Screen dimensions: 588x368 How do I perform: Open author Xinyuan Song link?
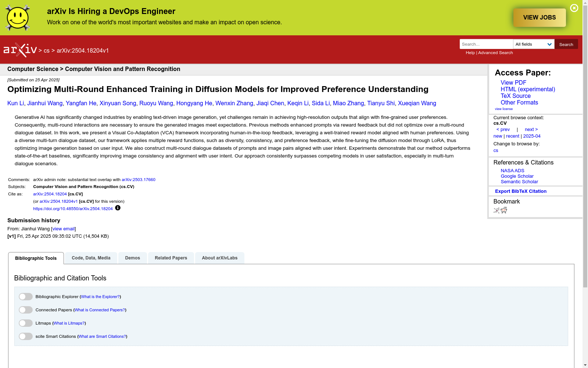point(118,103)
